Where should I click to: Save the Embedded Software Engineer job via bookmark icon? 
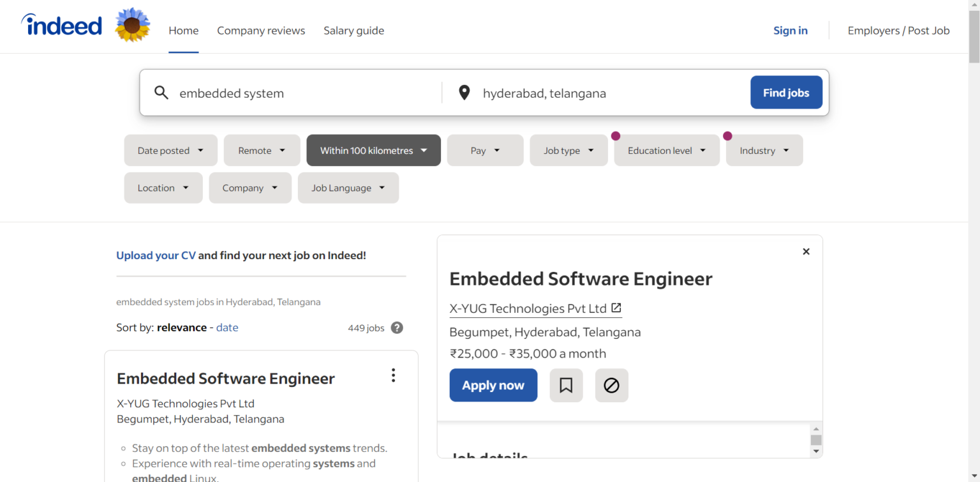point(566,385)
